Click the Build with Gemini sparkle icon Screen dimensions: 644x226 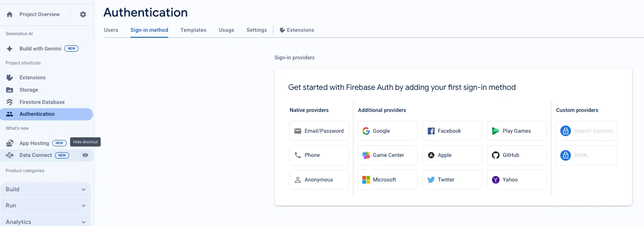coord(10,49)
